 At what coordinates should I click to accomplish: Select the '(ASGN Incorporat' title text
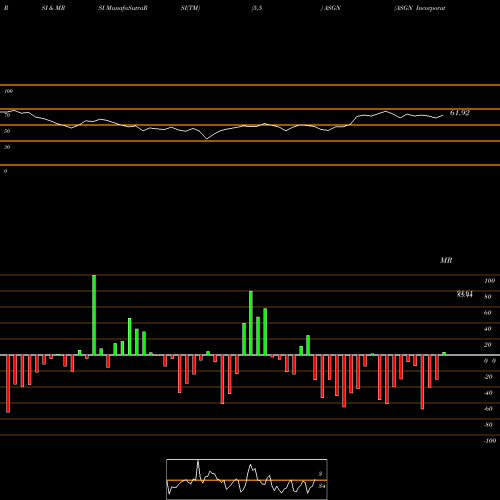(x=420, y=8)
